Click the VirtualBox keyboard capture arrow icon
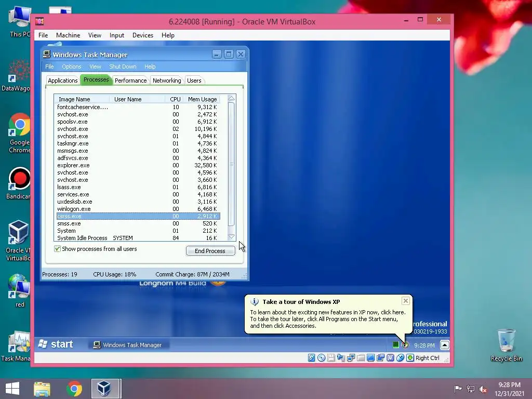532x399 pixels. [x=410, y=358]
